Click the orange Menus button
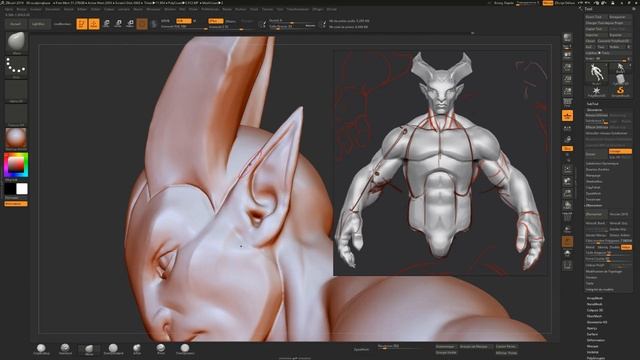Viewport: 640px width, 360px height. (x=548, y=3)
